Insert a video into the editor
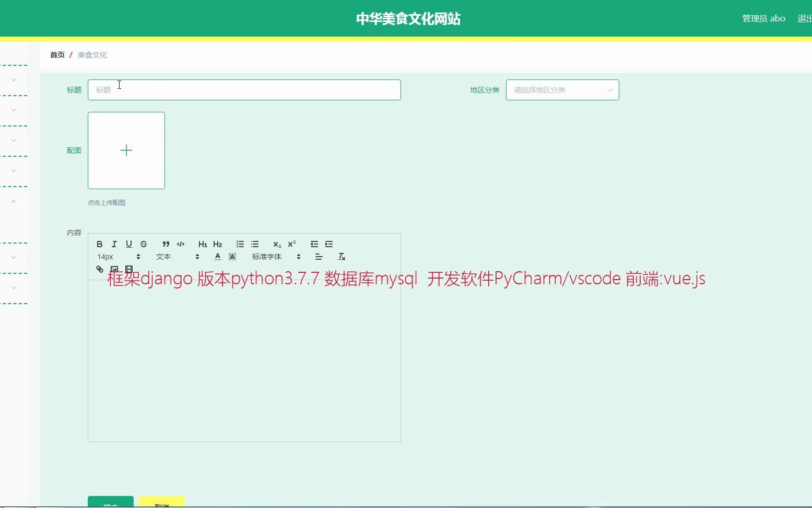Screen dimensions: 812x508 tap(129, 269)
